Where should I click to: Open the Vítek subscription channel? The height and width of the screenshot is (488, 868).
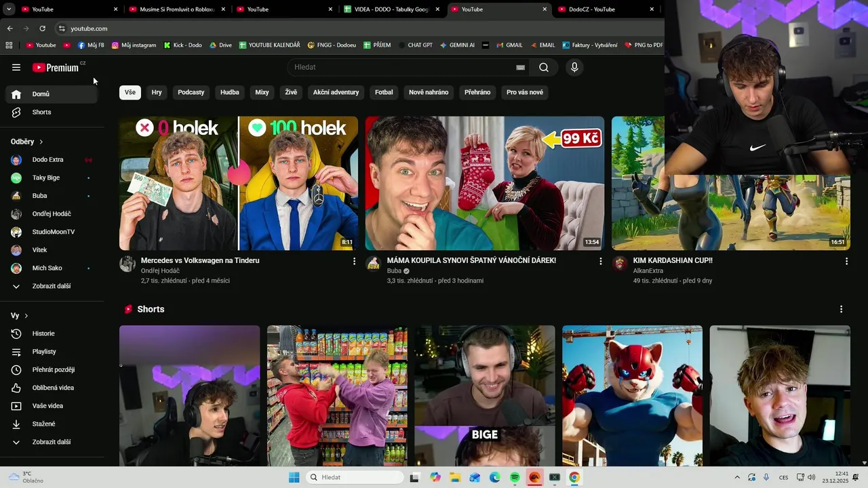tap(52, 250)
